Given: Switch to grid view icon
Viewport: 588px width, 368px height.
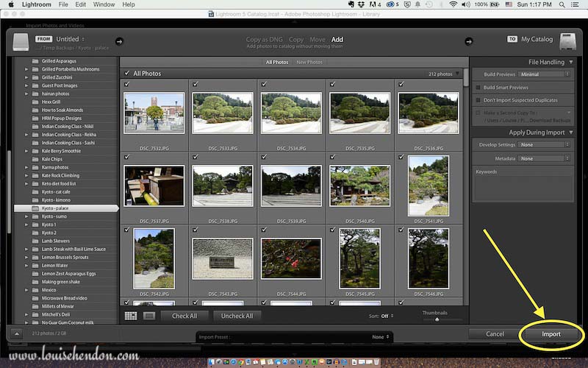Looking at the screenshot, I should [131, 316].
